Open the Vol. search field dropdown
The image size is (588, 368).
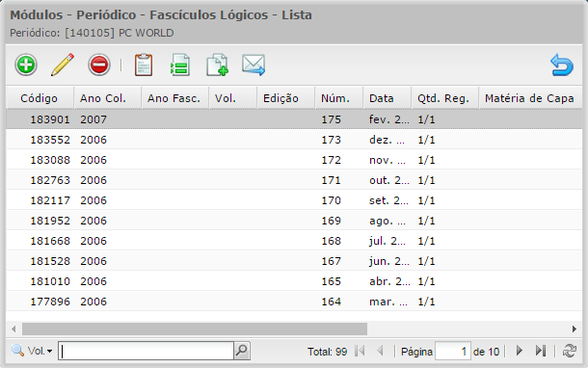pyautogui.click(x=40, y=351)
